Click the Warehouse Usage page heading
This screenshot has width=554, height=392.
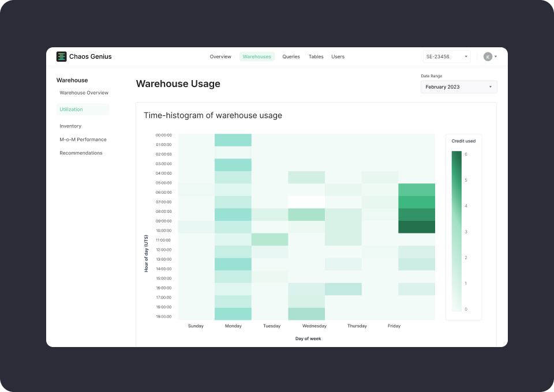pyautogui.click(x=178, y=84)
